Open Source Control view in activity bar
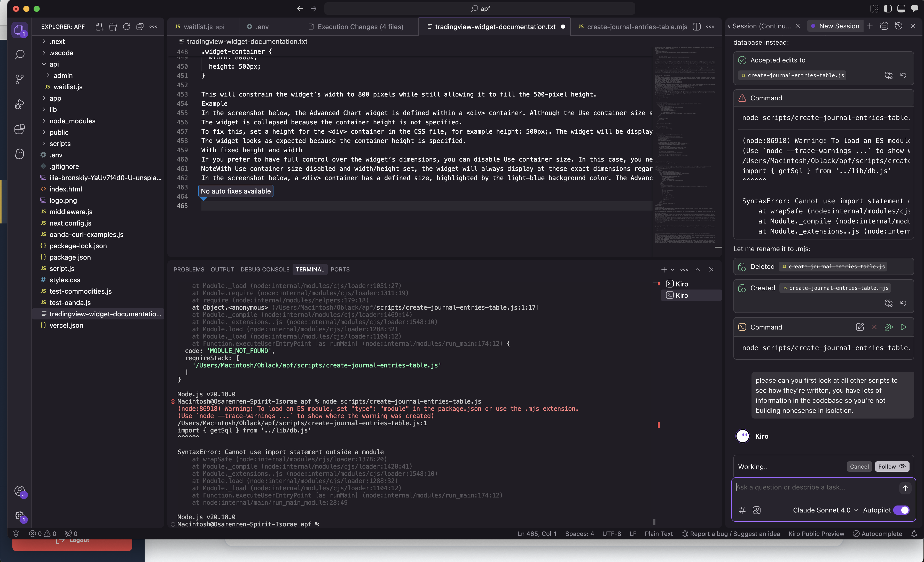The image size is (924, 562). coord(20,79)
